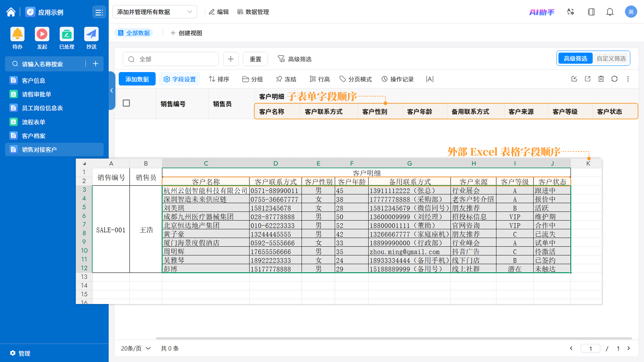
Task: Click 高级筛选 filter link beside 重置
Action: 294,59
